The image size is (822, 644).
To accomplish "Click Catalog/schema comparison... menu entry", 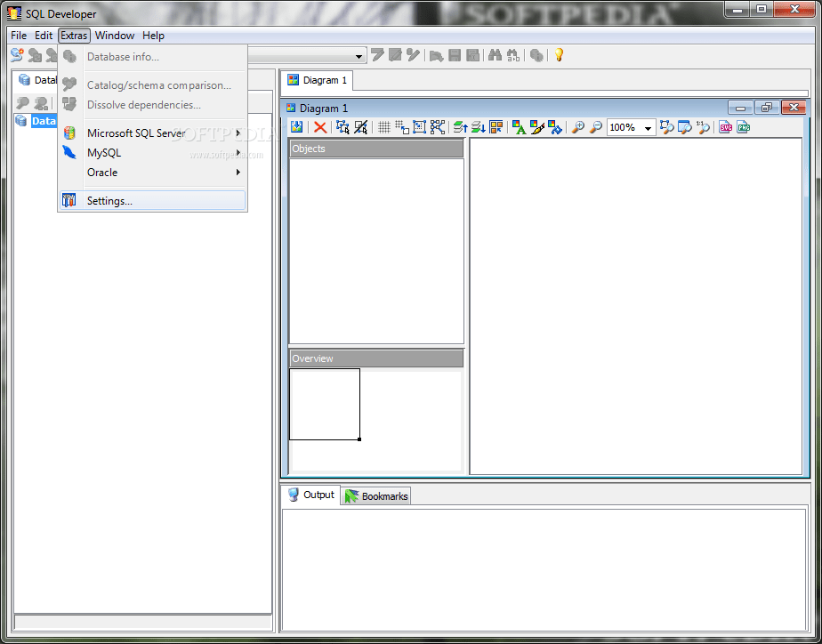I will tap(152, 85).
